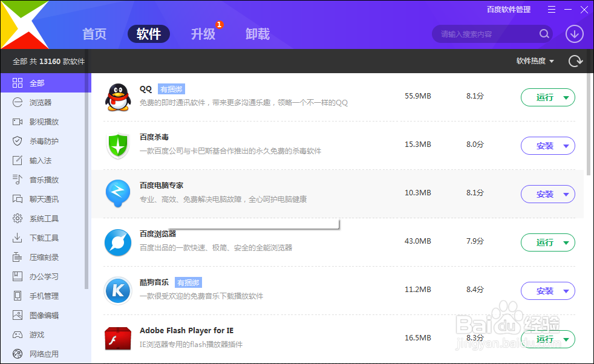This screenshot has height=364, width=594.
Task: Select the 全部 category grid icon
Action: click(18, 83)
